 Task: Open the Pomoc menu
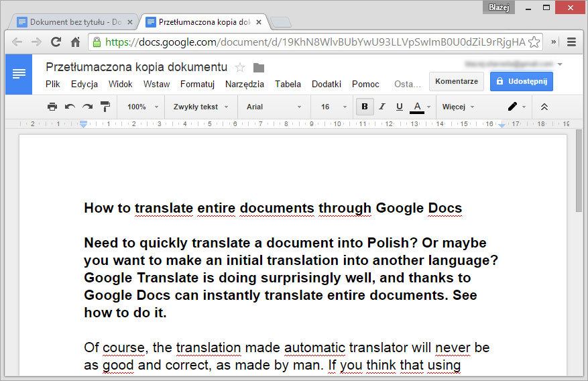[365, 85]
